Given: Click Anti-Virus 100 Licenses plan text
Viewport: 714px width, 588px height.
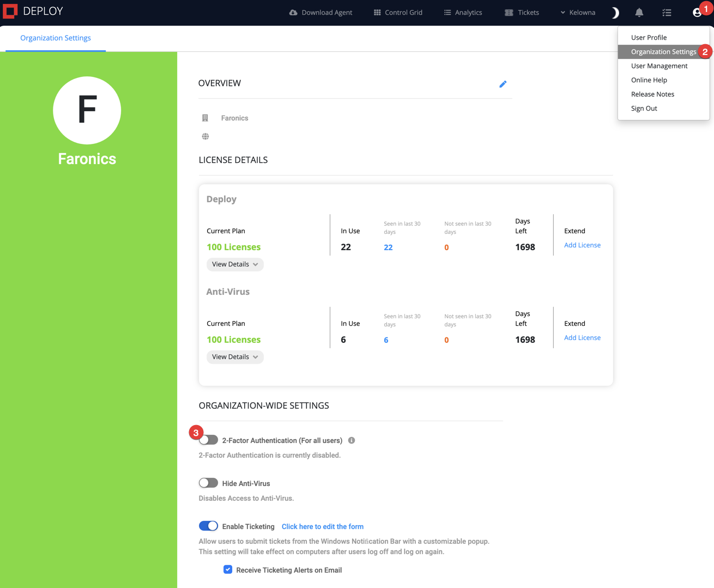Looking at the screenshot, I should pyautogui.click(x=234, y=340).
